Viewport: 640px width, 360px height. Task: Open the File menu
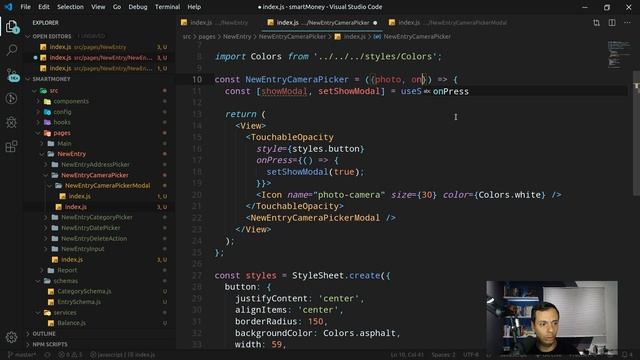(x=25, y=7)
